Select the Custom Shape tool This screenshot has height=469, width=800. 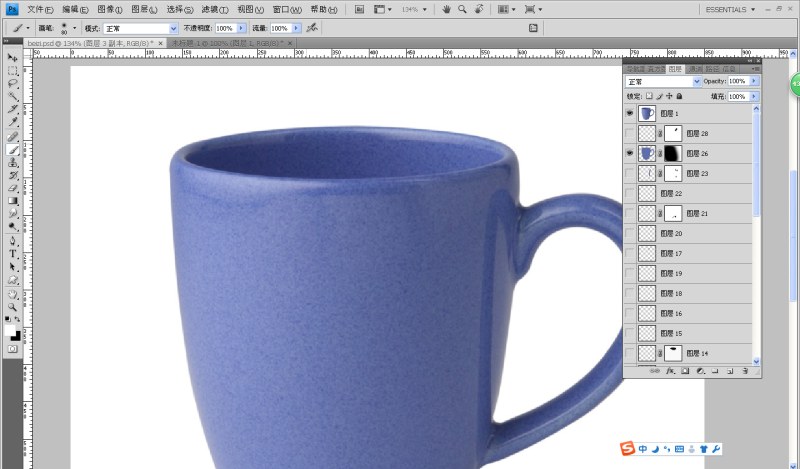coord(13,280)
